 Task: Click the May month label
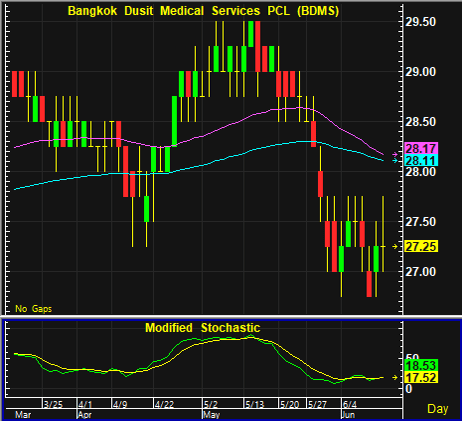(212, 415)
